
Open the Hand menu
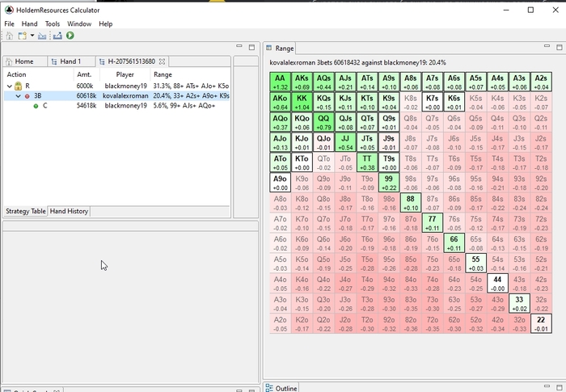(29, 23)
